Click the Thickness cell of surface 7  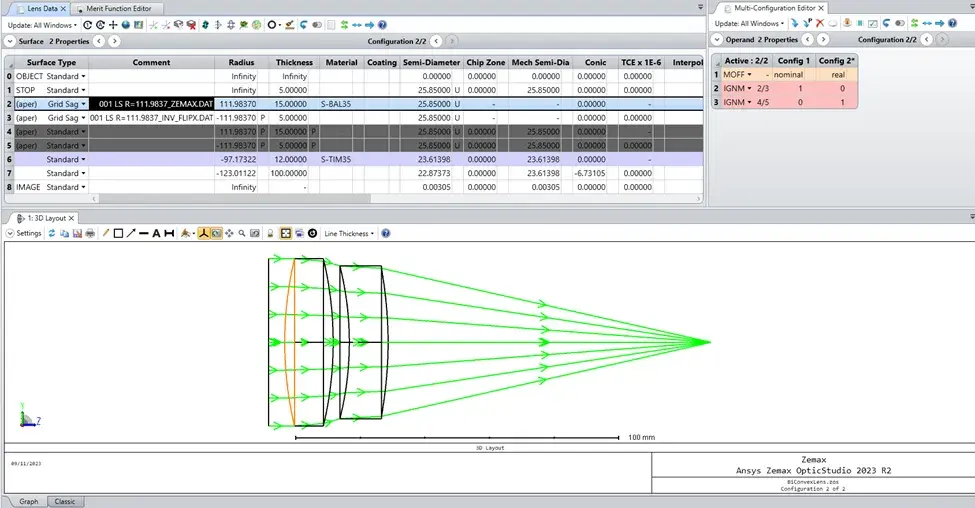click(289, 173)
